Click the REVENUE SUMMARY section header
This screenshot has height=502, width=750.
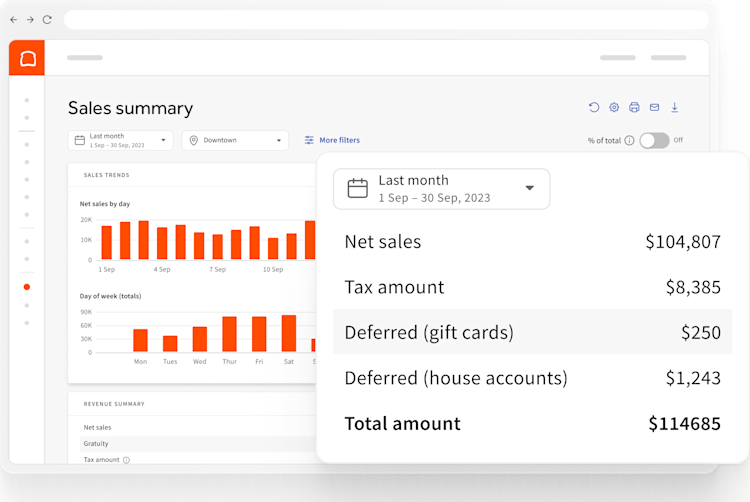point(114,404)
